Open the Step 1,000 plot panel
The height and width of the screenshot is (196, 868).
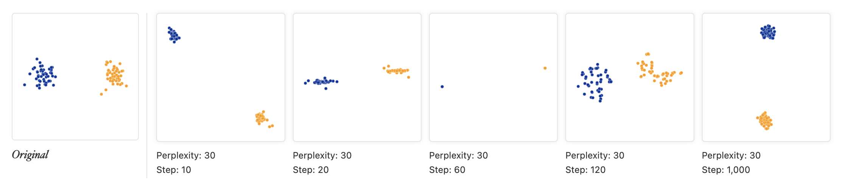click(766, 78)
